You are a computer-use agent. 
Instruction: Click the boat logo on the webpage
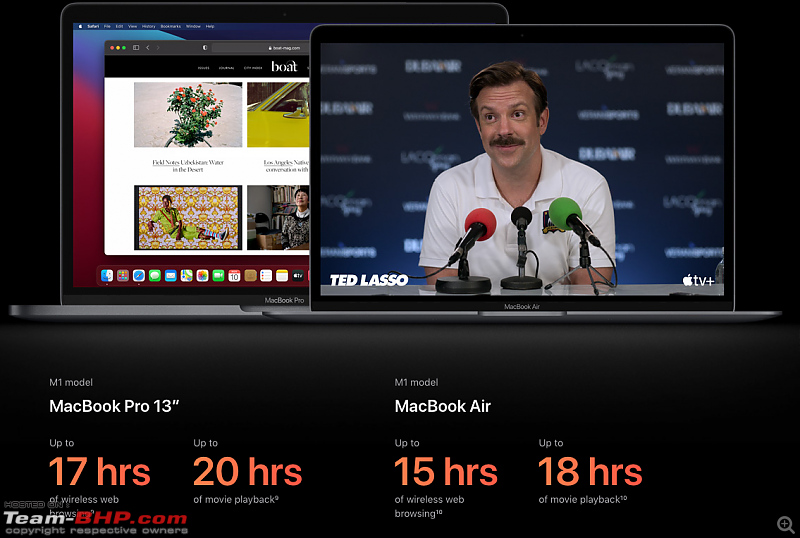click(x=284, y=66)
